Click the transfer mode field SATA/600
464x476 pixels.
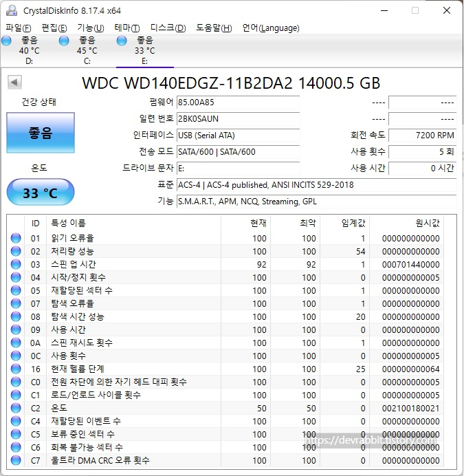[239, 152]
